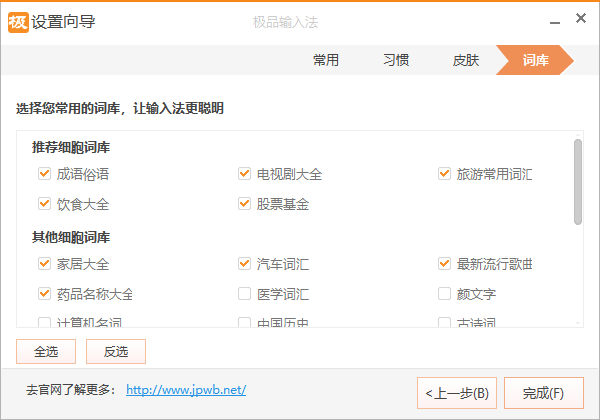Check the 颜文字 dictionary box

tap(444, 294)
